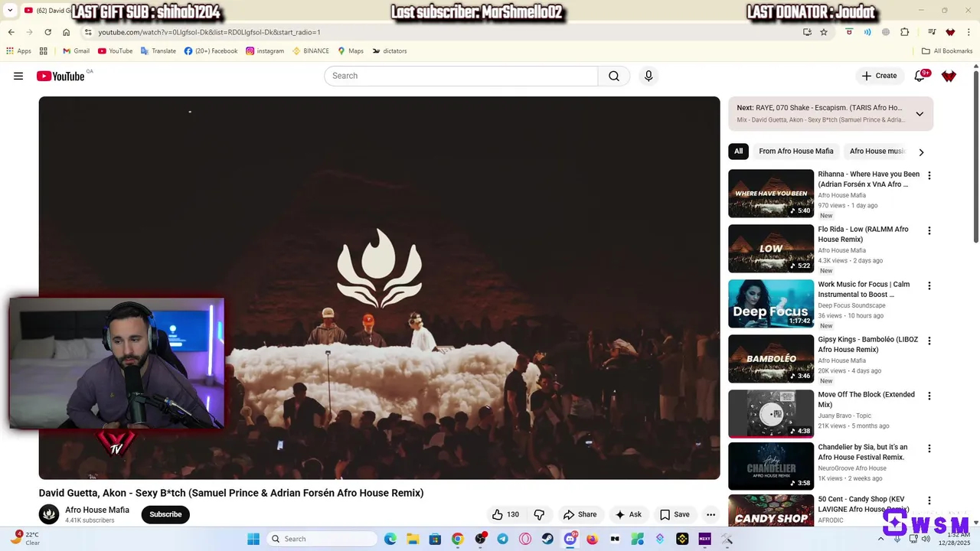Show hidden system tray icons chevron
The image size is (980, 551).
click(x=880, y=539)
